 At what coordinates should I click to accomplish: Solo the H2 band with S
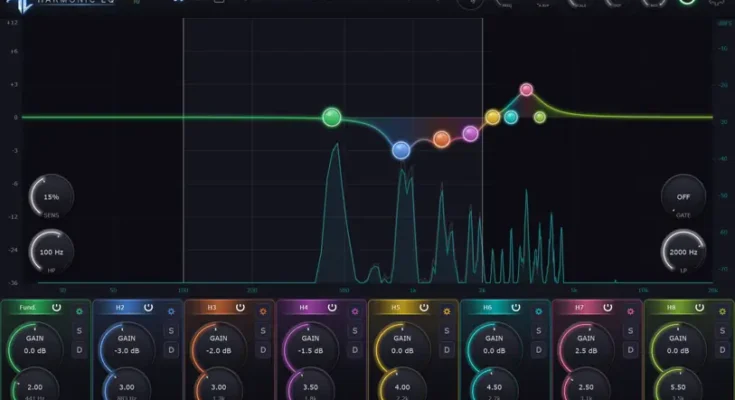(x=171, y=331)
